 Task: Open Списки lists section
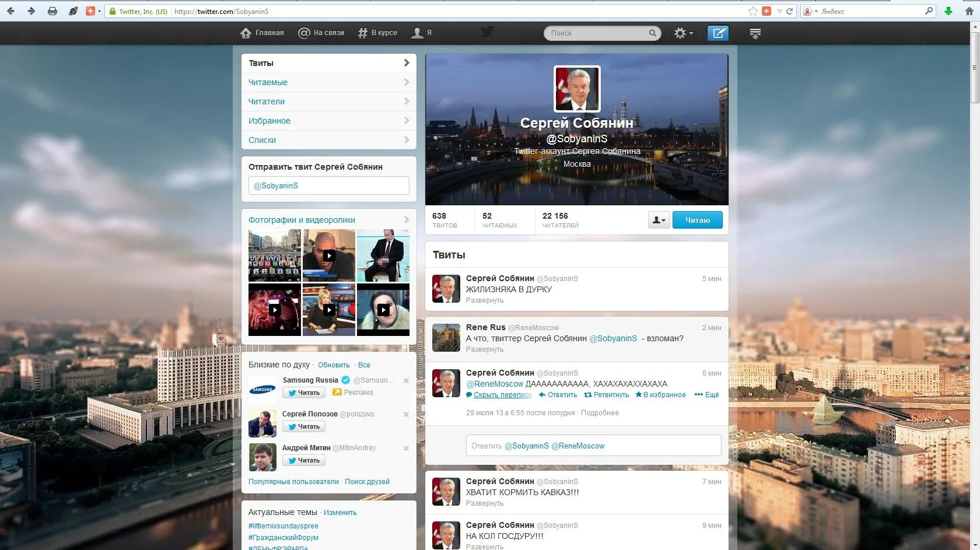pyautogui.click(x=328, y=140)
